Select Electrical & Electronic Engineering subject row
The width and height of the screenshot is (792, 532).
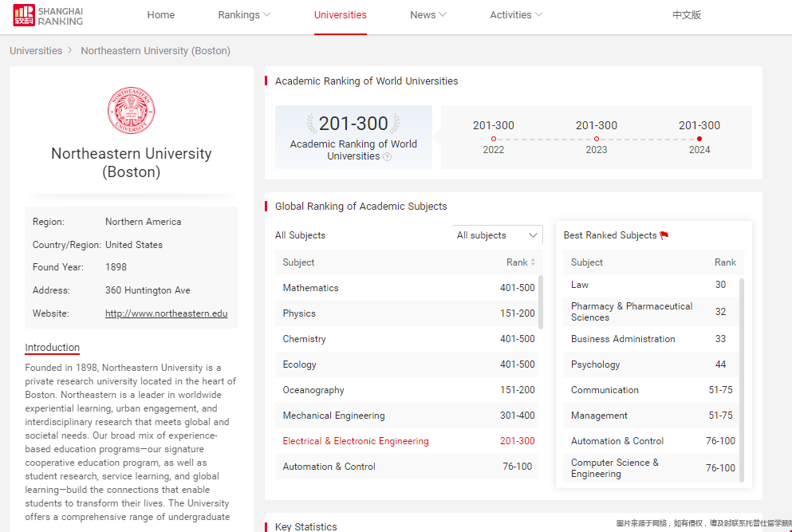click(356, 441)
